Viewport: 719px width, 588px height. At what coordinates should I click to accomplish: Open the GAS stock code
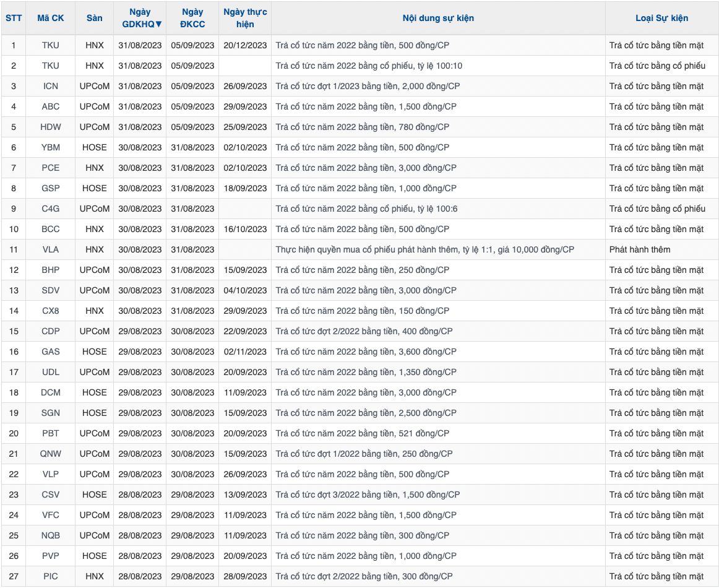pyautogui.click(x=51, y=352)
